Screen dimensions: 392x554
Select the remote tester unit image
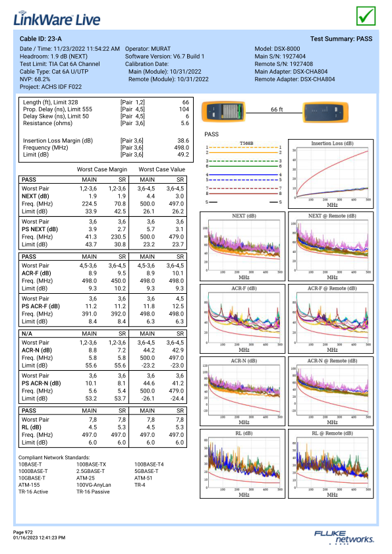click(x=325, y=112)
